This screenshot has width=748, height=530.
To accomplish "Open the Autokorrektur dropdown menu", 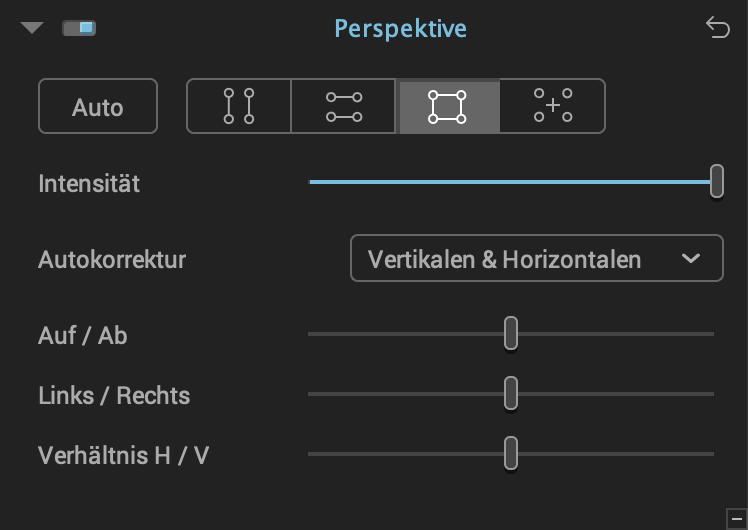I will pyautogui.click(x=537, y=258).
